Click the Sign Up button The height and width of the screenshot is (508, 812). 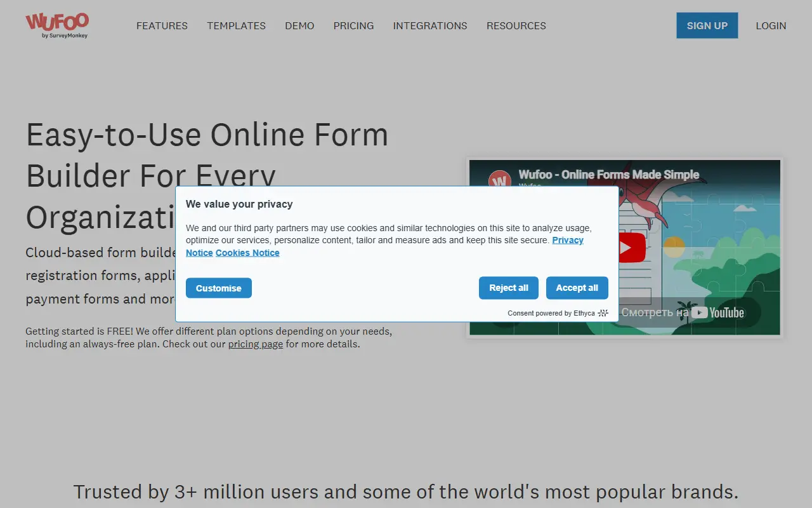[x=707, y=25]
